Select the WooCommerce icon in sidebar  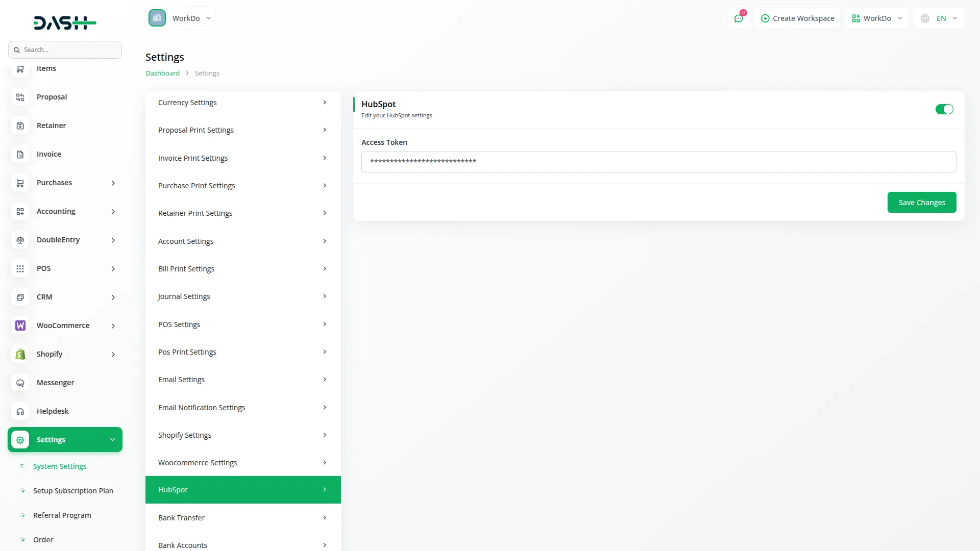[20, 325]
